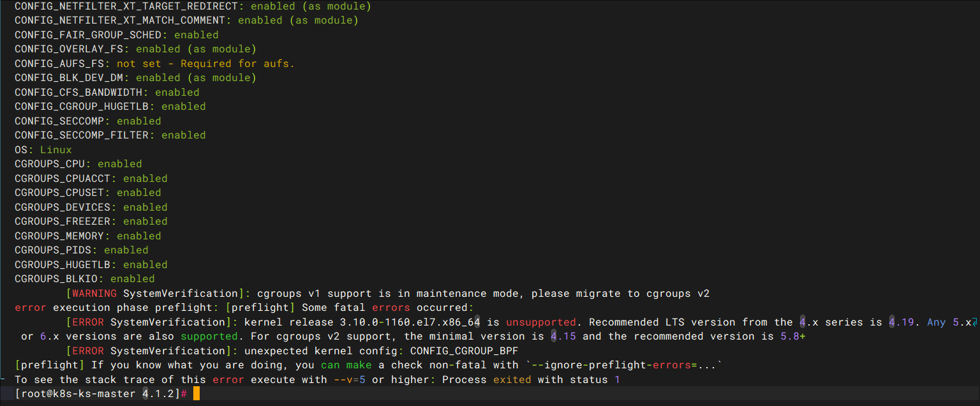Click the CONFIG_CGROUP_BPF error text
Image resolution: width=980 pixels, height=406 pixels.
[x=464, y=351]
